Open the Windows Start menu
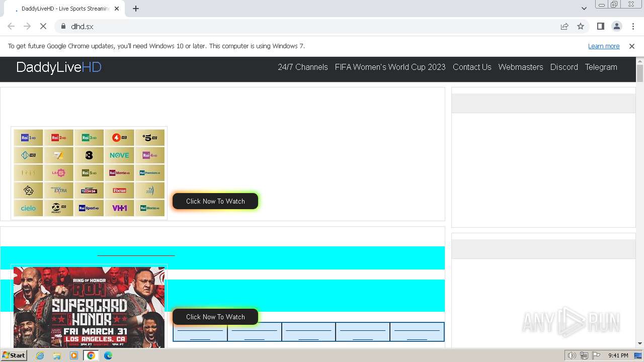This screenshot has height=362, width=644. [x=14, y=355]
